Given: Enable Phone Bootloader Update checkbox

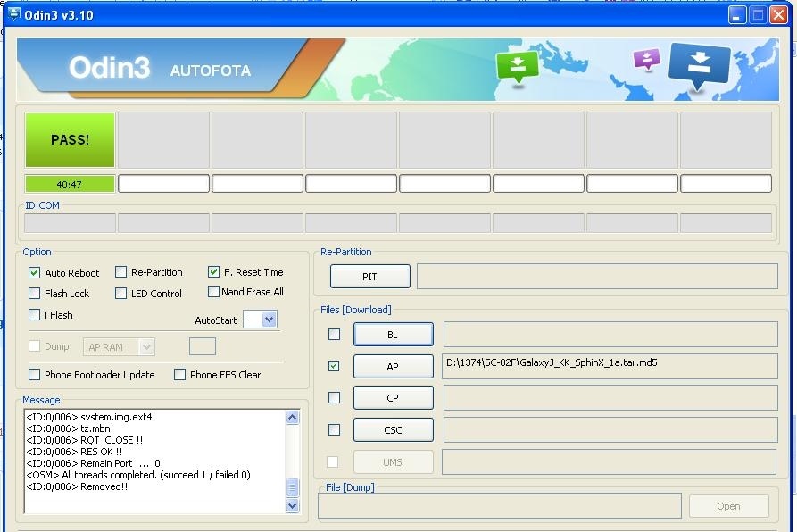Looking at the screenshot, I should [34, 375].
